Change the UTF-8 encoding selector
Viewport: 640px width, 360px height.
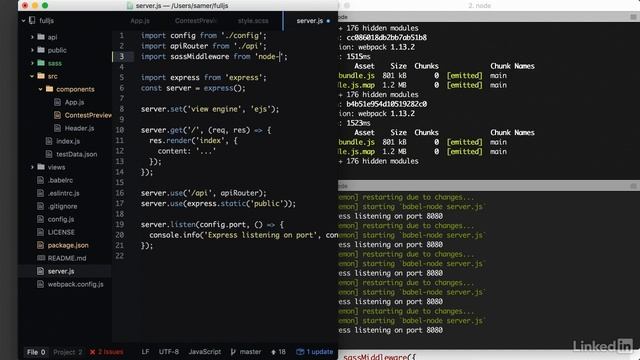pos(169,352)
